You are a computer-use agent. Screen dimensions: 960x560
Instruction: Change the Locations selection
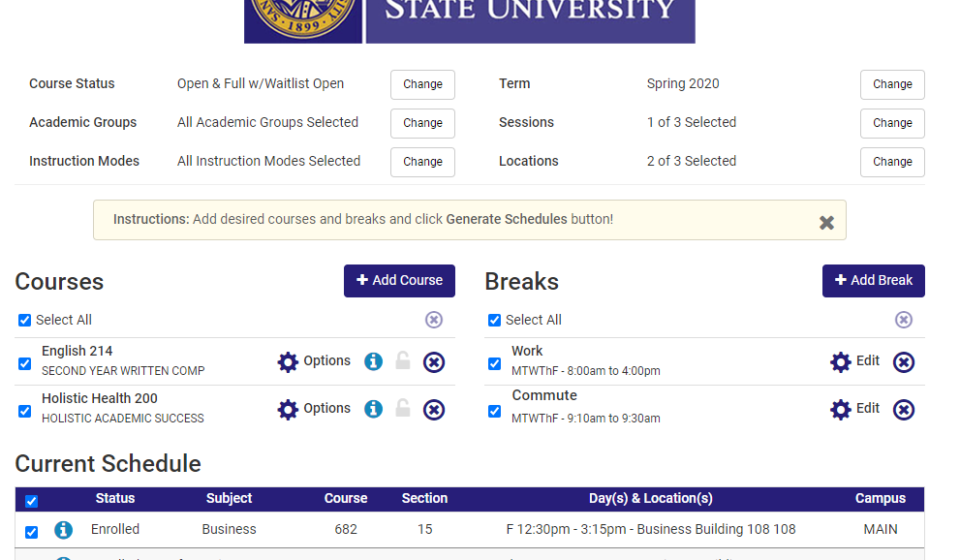pos(892,162)
